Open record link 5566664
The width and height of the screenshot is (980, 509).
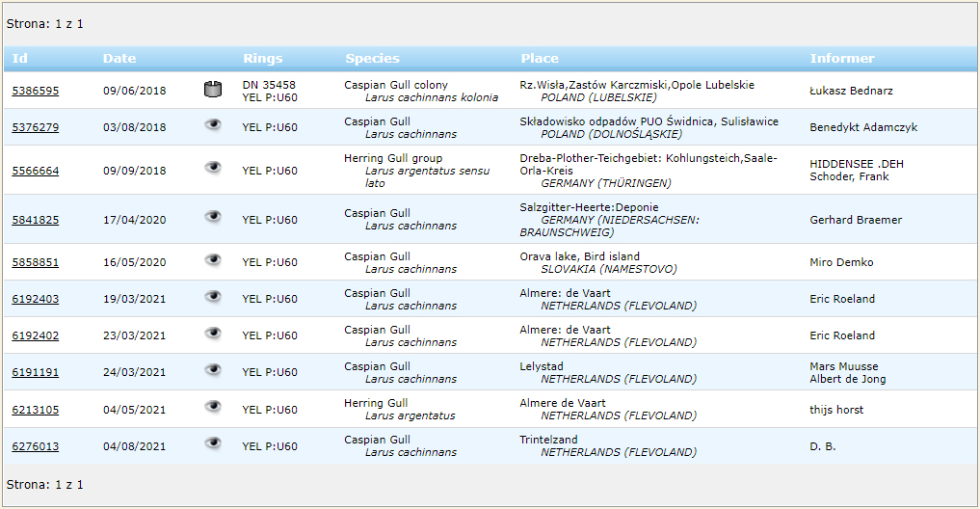point(35,172)
